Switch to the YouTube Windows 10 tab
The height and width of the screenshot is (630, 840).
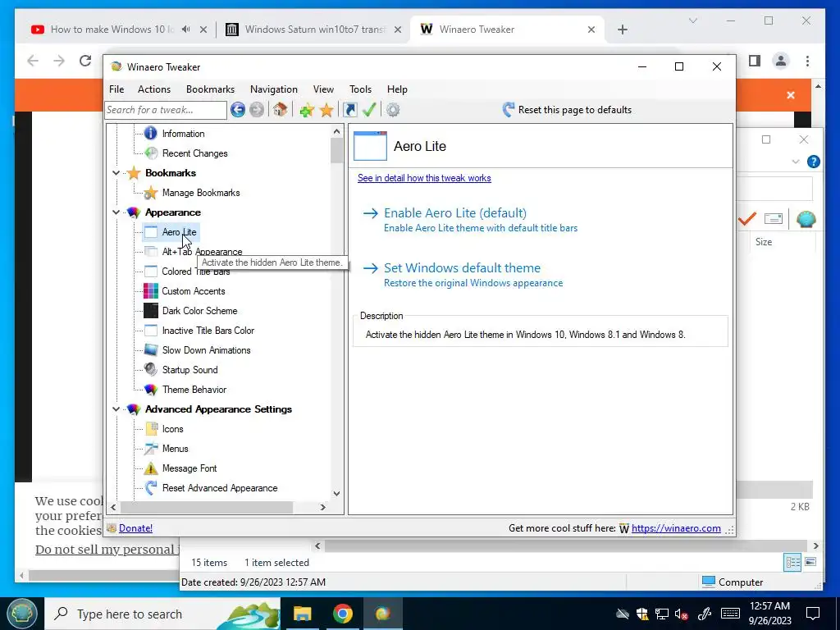[112, 30]
